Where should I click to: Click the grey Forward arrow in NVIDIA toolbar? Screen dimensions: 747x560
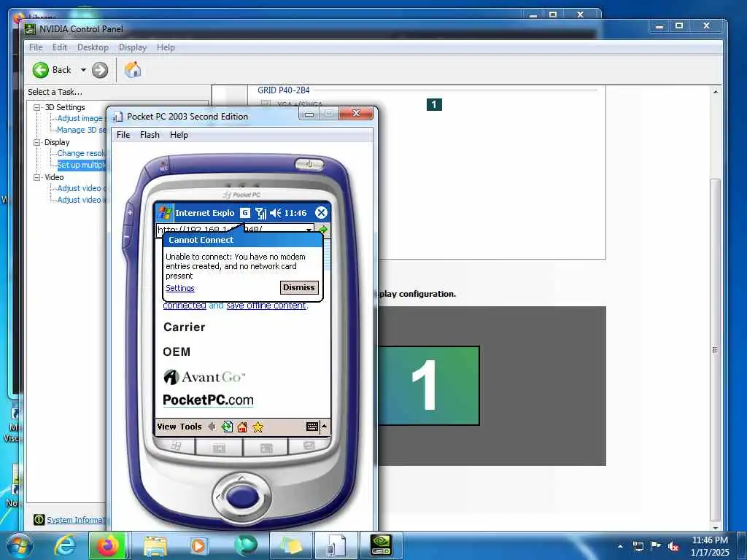tap(99, 70)
